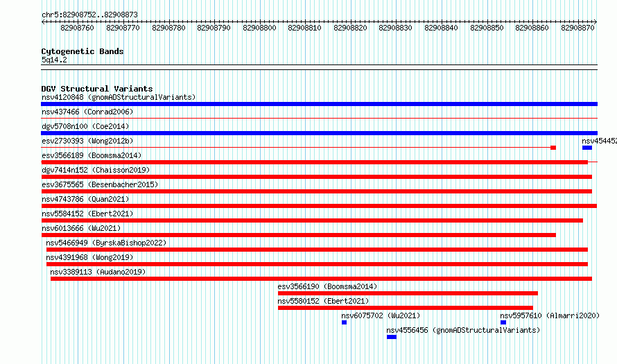Open the truncated nsv454452 label
617x364 pixels.
(x=599, y=141)
